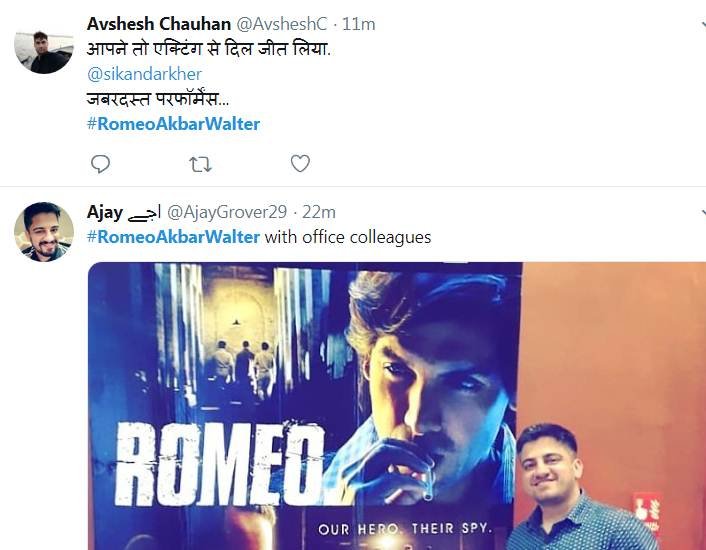This screenshot has height=550, width=706.
Task: Click the man standing beside the poster
Action: (x=581, y=487)
